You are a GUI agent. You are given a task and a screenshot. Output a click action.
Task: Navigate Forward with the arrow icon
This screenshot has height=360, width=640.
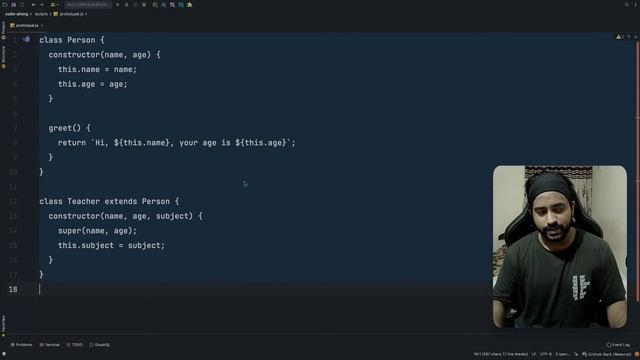(42, 4)
